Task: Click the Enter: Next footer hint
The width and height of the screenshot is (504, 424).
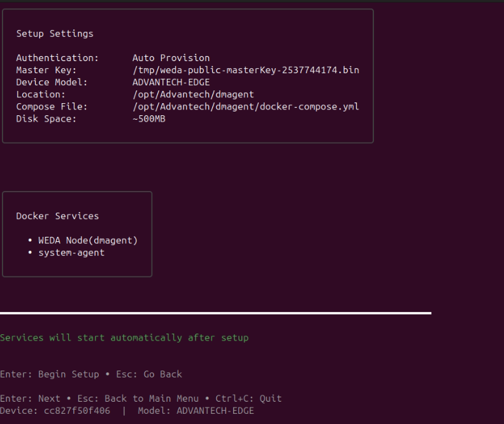Action: 30,399
